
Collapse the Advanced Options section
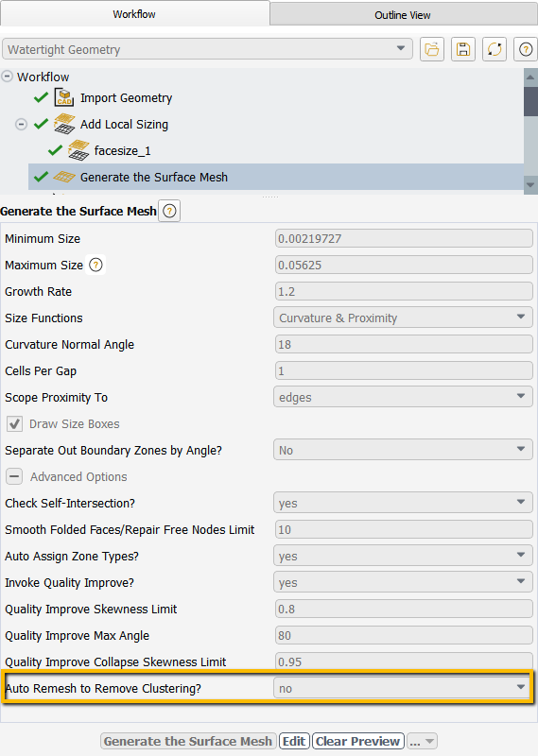pos(14,477)
